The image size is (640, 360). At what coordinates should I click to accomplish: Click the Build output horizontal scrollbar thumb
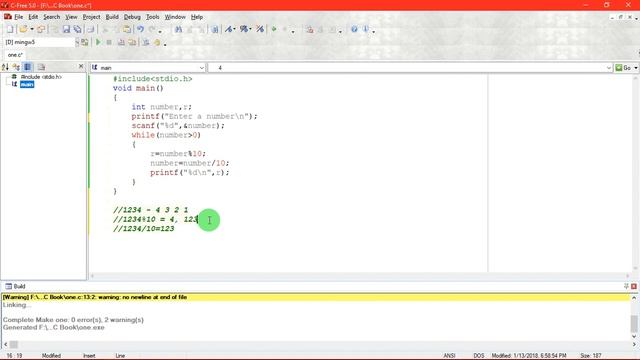click(x=13, y=344)
